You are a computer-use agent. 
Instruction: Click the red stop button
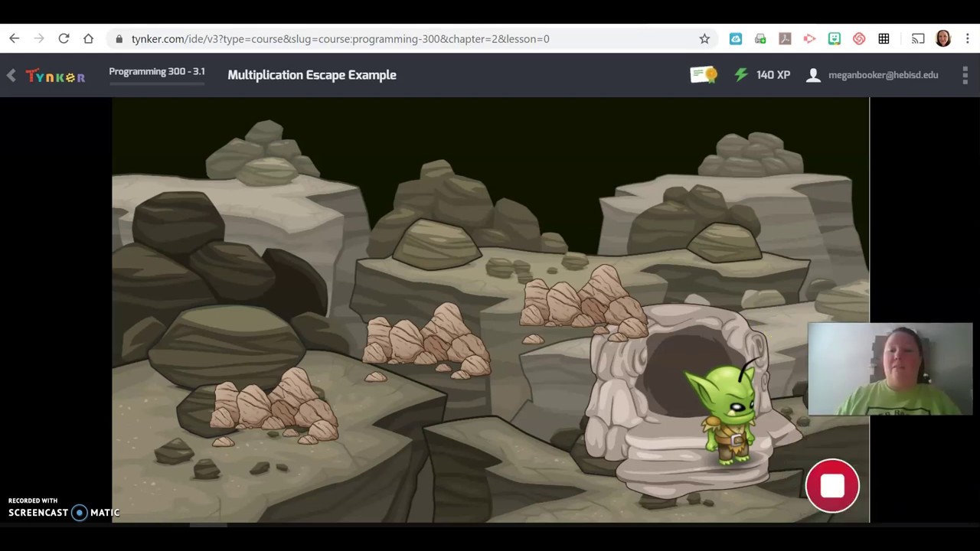[x=832, y=485]
